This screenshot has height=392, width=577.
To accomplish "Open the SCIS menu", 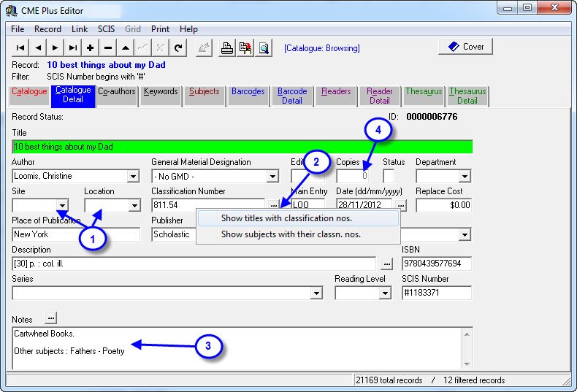I will tap(107, 29).
